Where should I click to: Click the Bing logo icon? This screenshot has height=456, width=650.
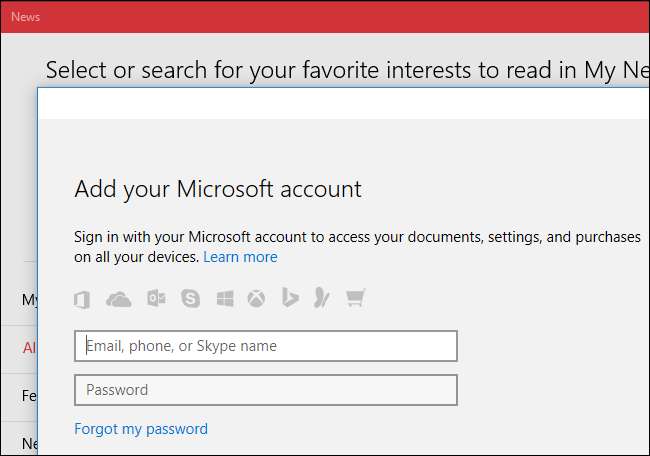(x=290, y=298)
